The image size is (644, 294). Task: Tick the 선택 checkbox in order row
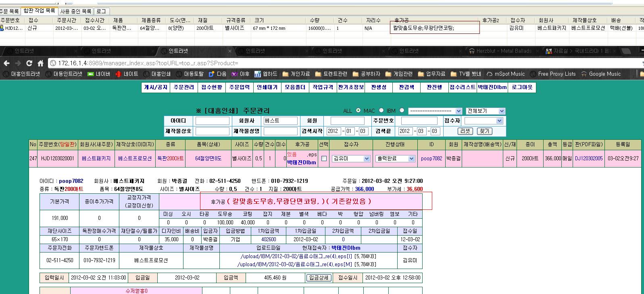[x=324, y=159]
